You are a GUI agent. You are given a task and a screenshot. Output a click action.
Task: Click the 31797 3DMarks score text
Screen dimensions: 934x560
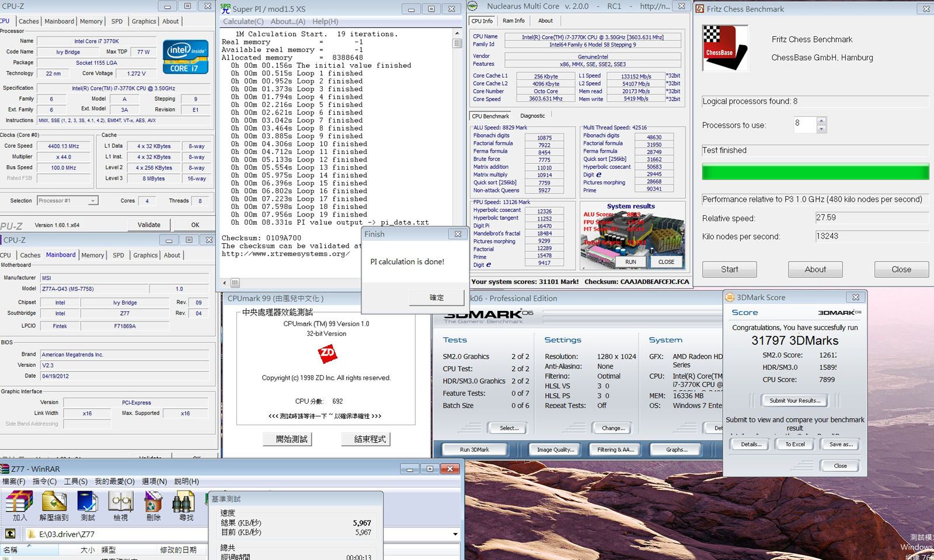tap(794, 341)
